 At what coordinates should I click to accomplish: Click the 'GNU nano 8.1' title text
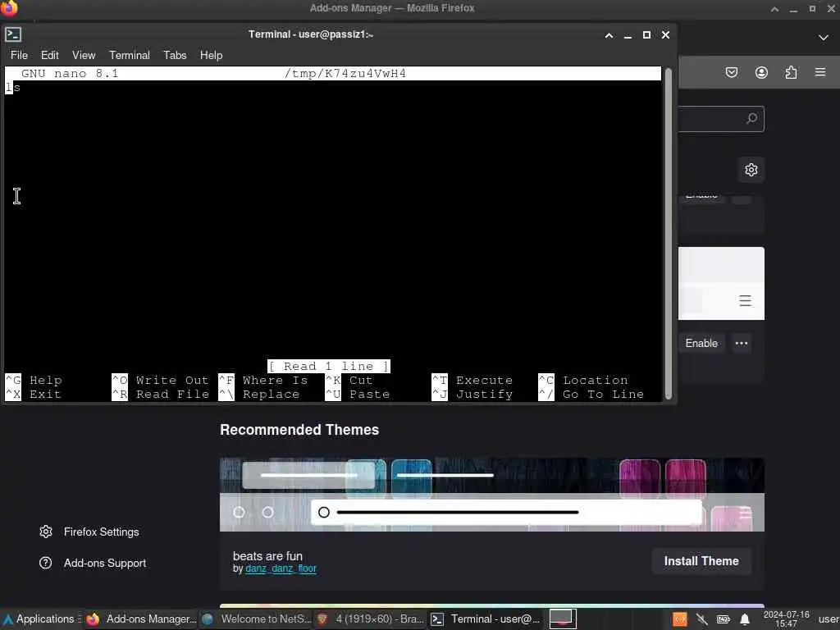pos(70,73)
